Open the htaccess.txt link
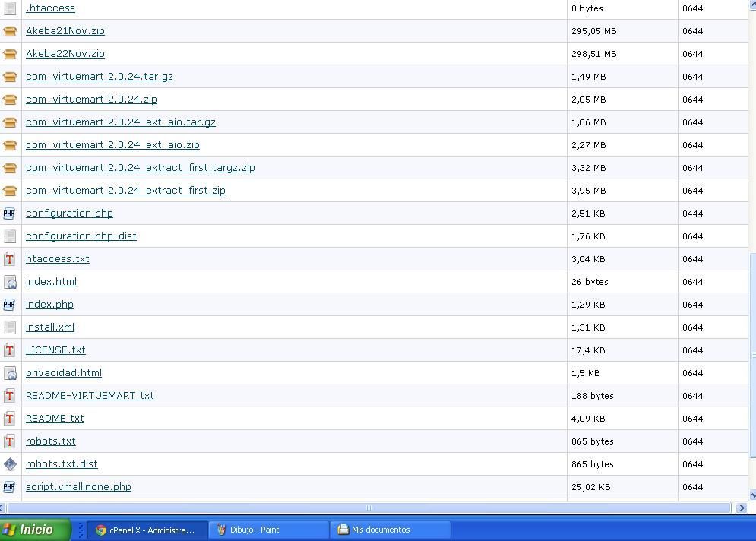756x541 pixels. pos(58,258)
